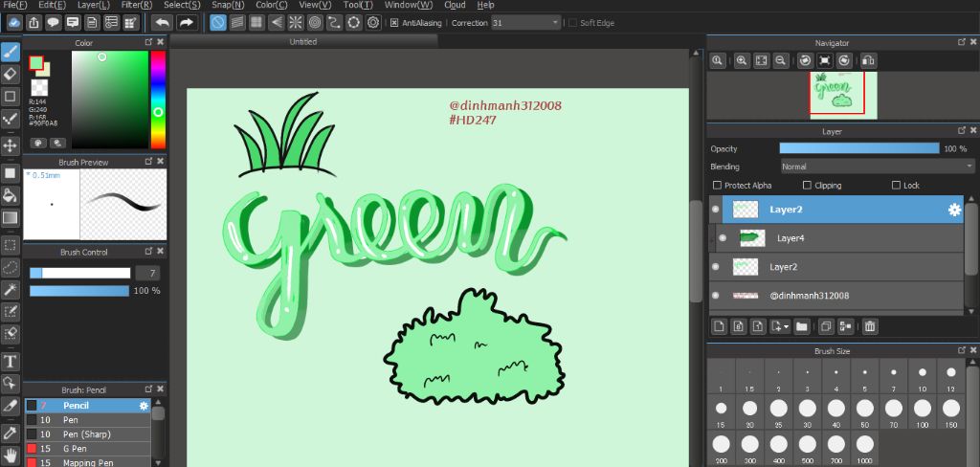Enable the radial snap guide icon
980x467 pixels.
pos(296,22)
